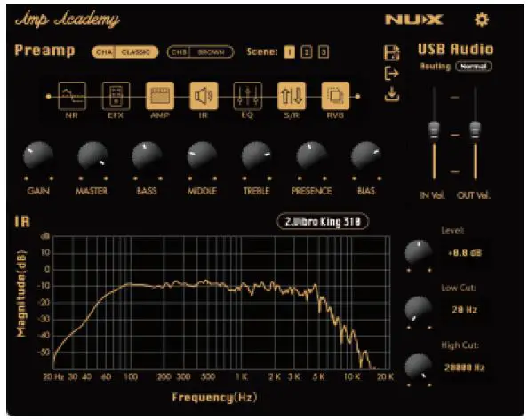The height and width of the screenshot is (420, 528).
Task: Click the MIDDLE knob
Action: pyautogui.click(x=202, y=156)
